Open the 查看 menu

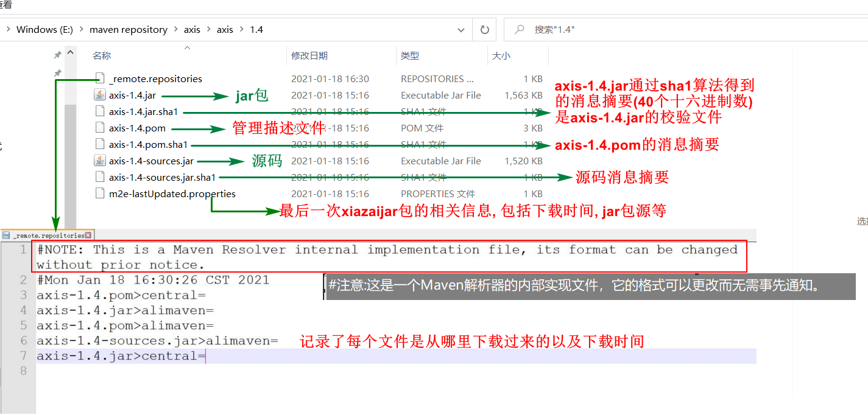pyautogui.click(x=5, y=5)
